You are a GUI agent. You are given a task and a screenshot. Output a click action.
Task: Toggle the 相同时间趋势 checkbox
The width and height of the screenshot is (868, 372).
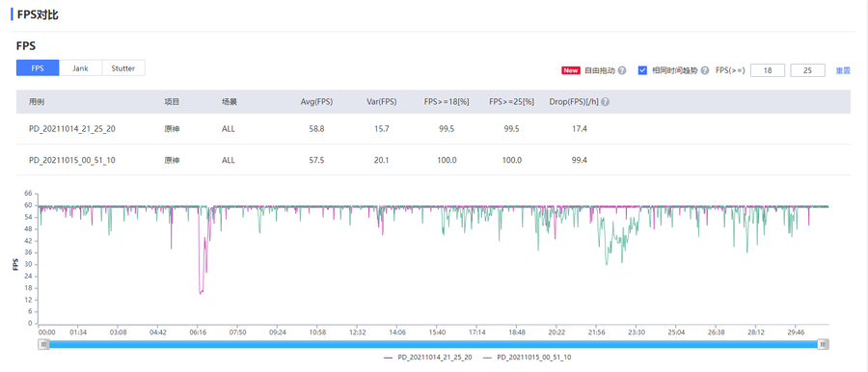click(642, 70)
